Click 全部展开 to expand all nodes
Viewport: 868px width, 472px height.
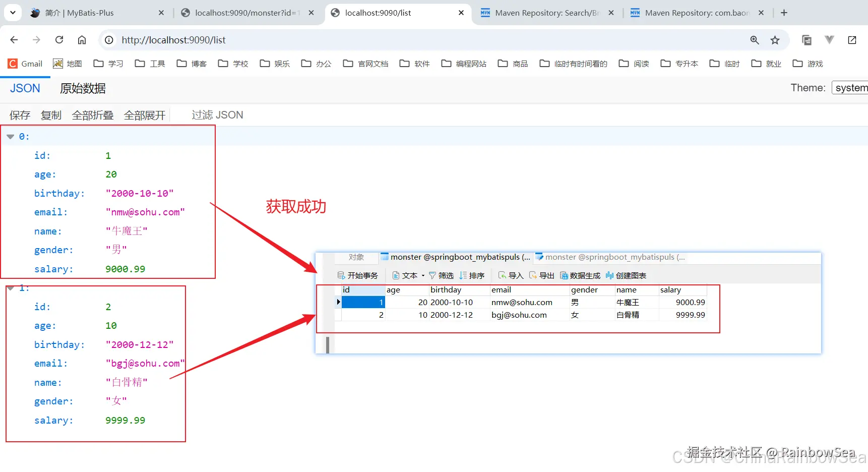(x=145, y=115)
